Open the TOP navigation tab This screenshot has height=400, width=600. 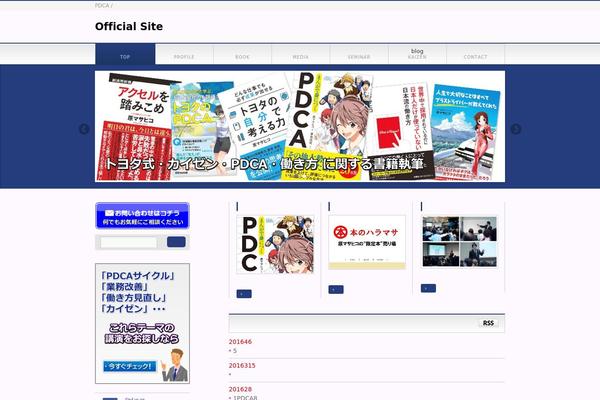(x=125, y=54)
